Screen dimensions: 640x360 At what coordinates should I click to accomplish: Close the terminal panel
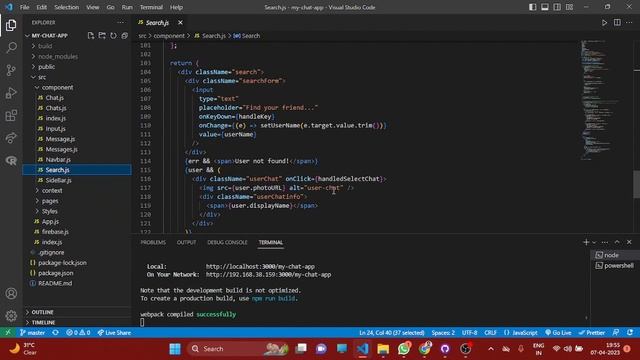click(629, 242)
